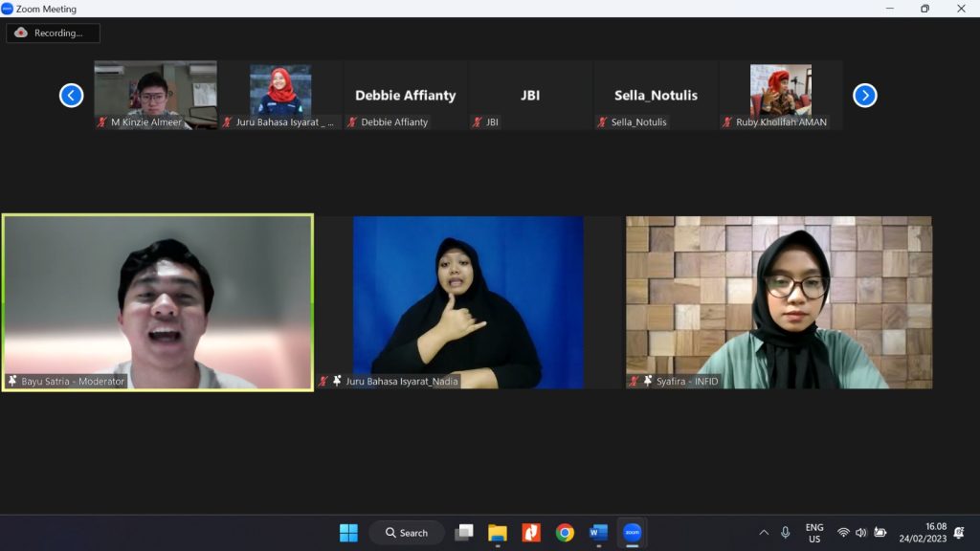Click the JBI participant tile

[530, 95]
